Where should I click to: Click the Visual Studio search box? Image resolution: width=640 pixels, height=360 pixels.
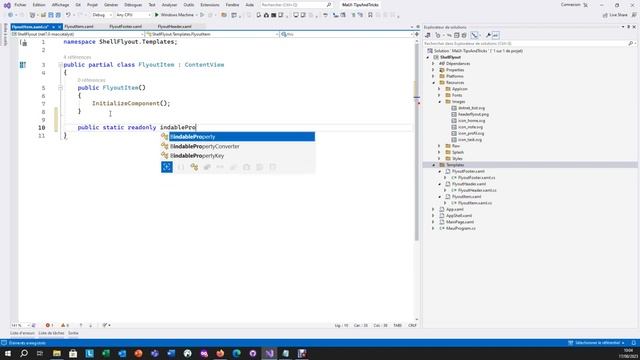(296, 5)
